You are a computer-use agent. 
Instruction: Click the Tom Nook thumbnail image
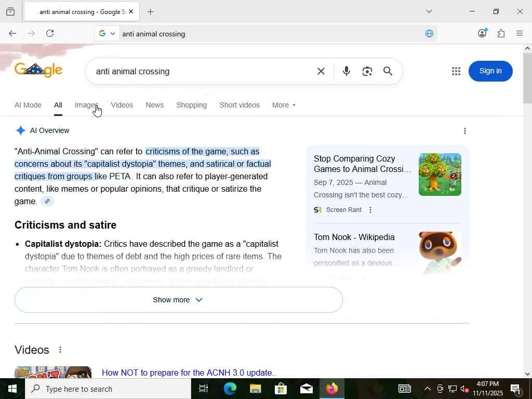click(440, 253)
